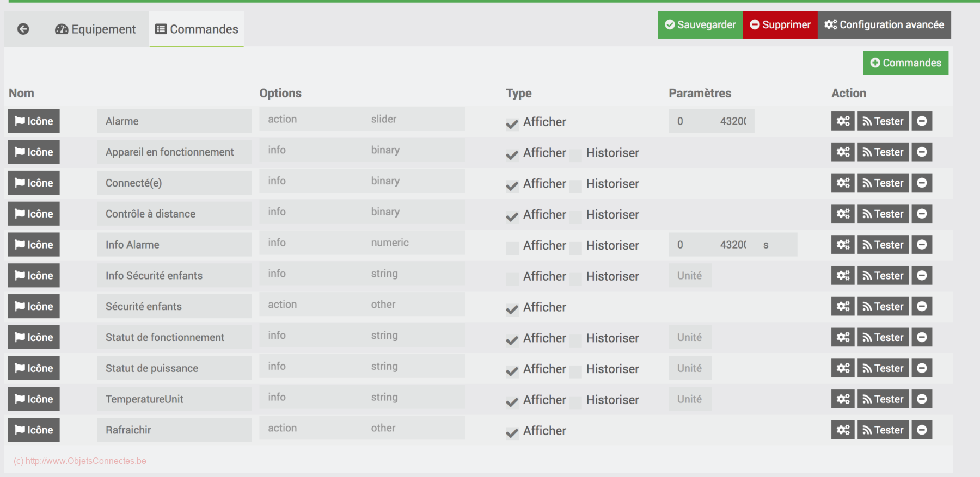Image resolution: width=980 pixels, height=477 pixels.
Task: Uncheck Afficher for Alarme
Action: pos(512,124)
